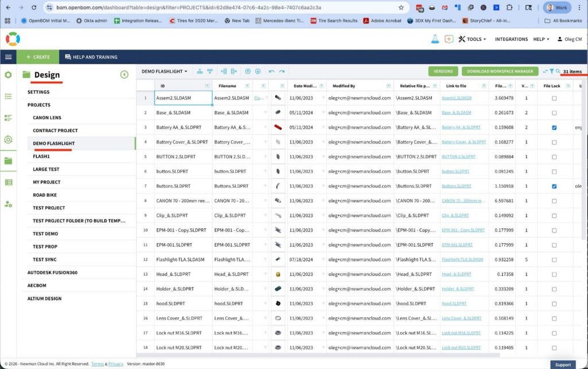Open the Flashlight-TLA.SLDASM file link
This screenshot has width=588, height=369.
(462, 259)
